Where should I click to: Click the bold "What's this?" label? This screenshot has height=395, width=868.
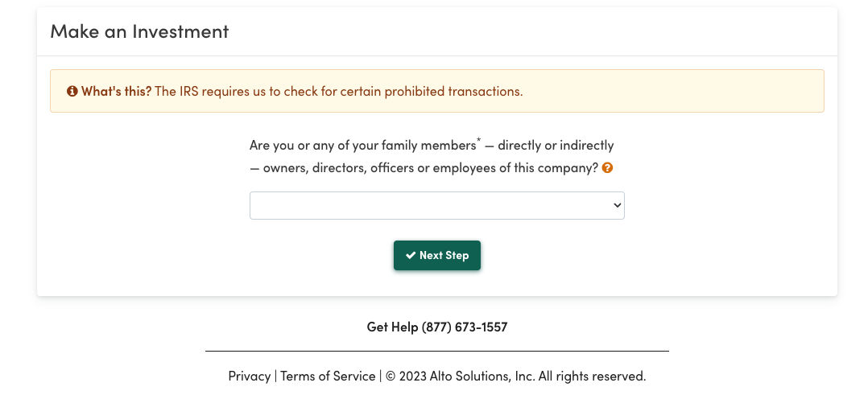(116, 91)
